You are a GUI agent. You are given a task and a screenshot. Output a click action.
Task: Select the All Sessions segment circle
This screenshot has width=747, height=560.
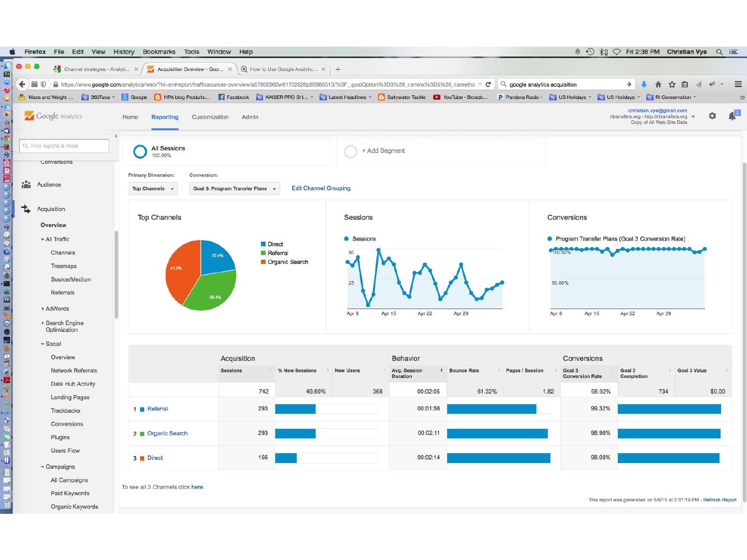pos(140,151)
